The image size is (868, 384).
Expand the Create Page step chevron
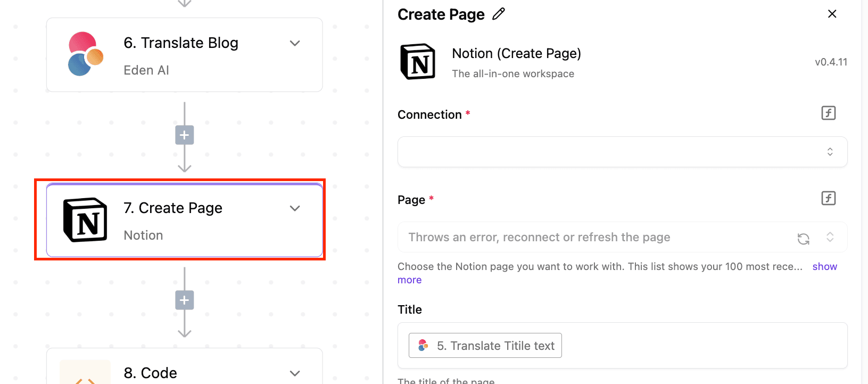coord(295,208)
